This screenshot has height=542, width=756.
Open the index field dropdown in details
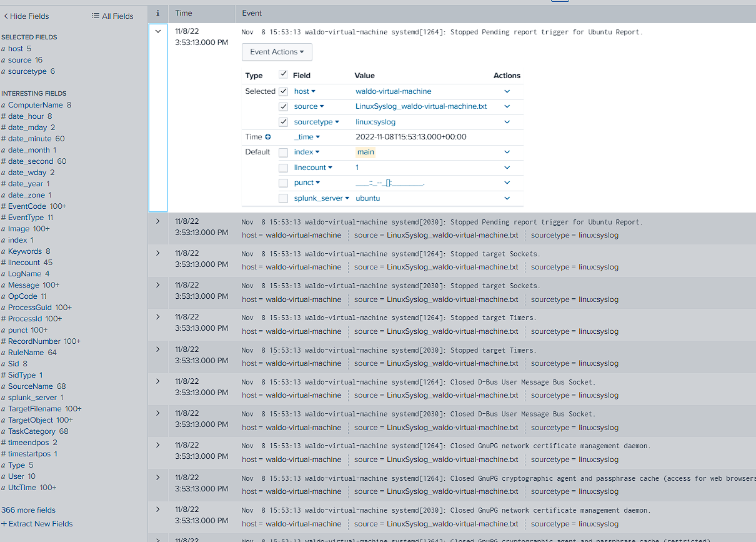(307, 152)
